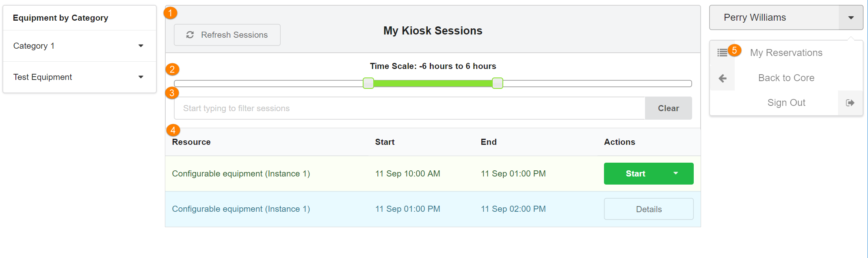Clear the session filter text

pyautogui.click(x=668, y=108)
